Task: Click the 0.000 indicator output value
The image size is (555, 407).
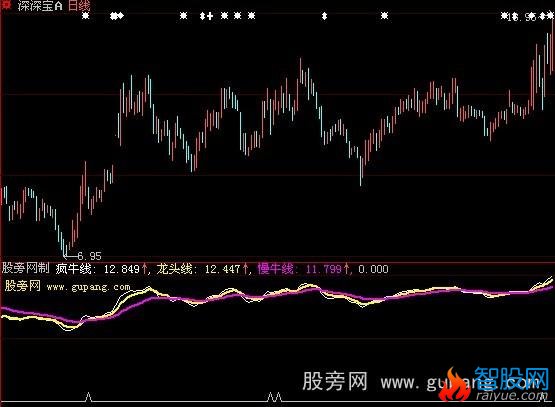Action: click(373, 270)
